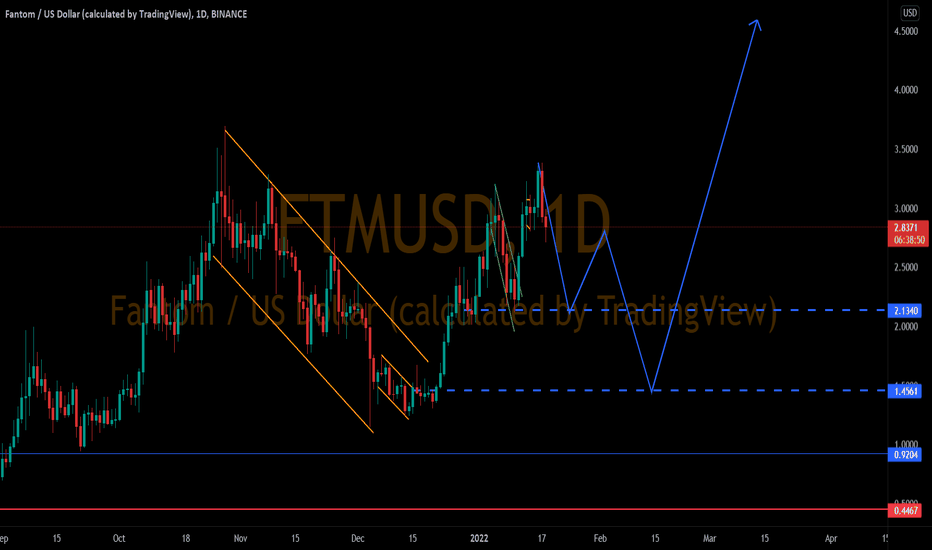Screen dimensions: 932x550
Task: Select the red horizontal line at 0.4467
Action: (x=443, y=510)
